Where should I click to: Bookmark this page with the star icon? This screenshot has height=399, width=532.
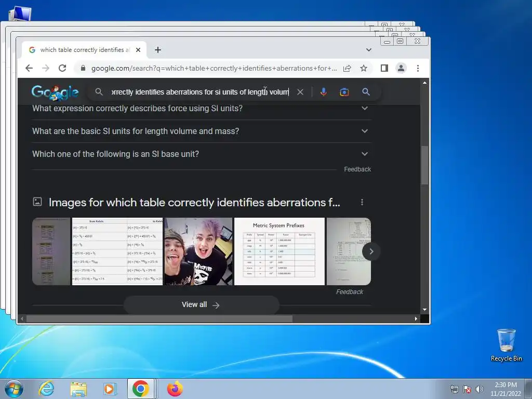[x=364, y=68]
